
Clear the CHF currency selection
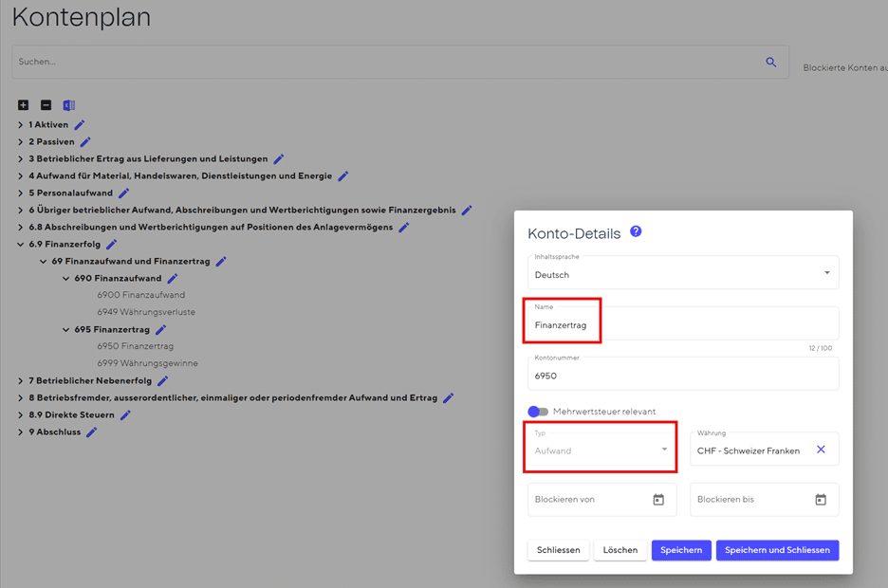[x=821, y=450]
